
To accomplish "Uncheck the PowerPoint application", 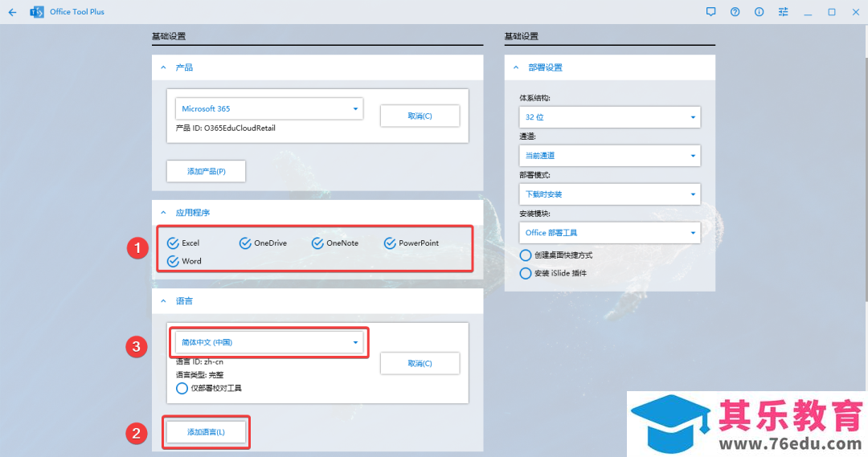I will click(390, 243).
